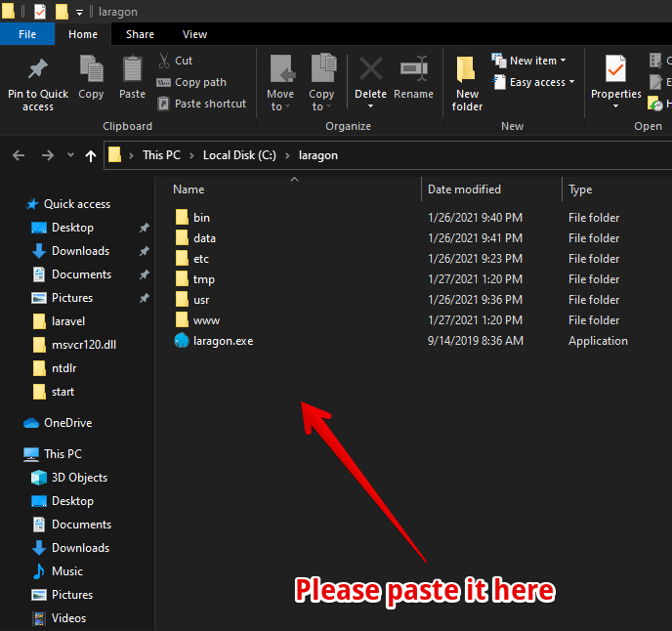Click laragon breadcrumb in address bar
This screenshot has width=672, height=631.
coord(318,155)
